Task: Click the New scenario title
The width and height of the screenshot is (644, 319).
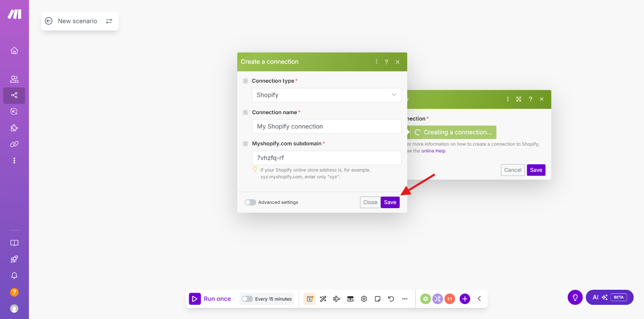Action: 78,21
